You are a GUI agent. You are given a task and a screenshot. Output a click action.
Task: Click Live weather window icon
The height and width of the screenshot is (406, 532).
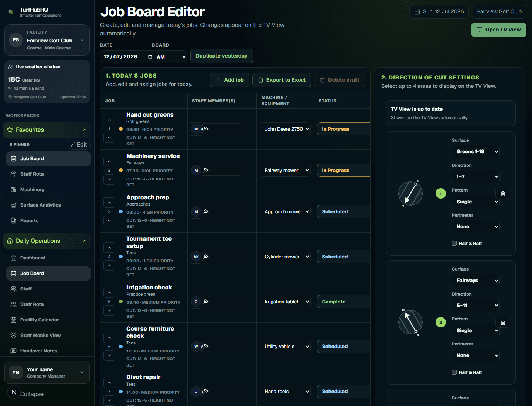pyautogui.click(x=10, y=67)
